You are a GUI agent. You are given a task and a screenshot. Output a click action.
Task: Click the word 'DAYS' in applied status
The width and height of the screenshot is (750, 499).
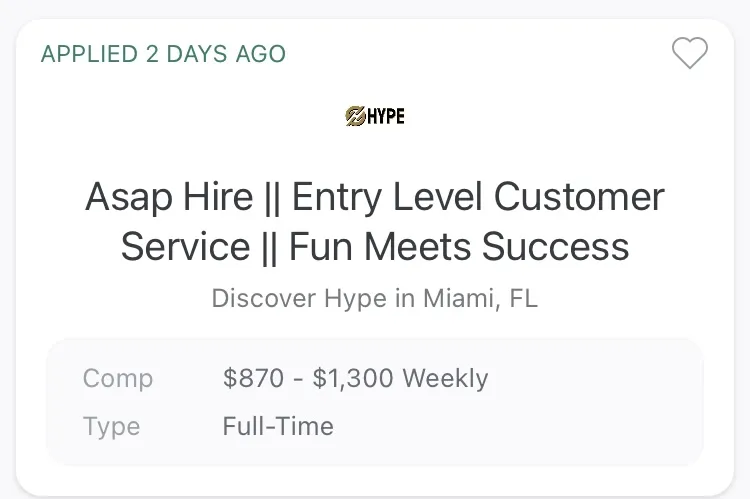tap(197, 54)
